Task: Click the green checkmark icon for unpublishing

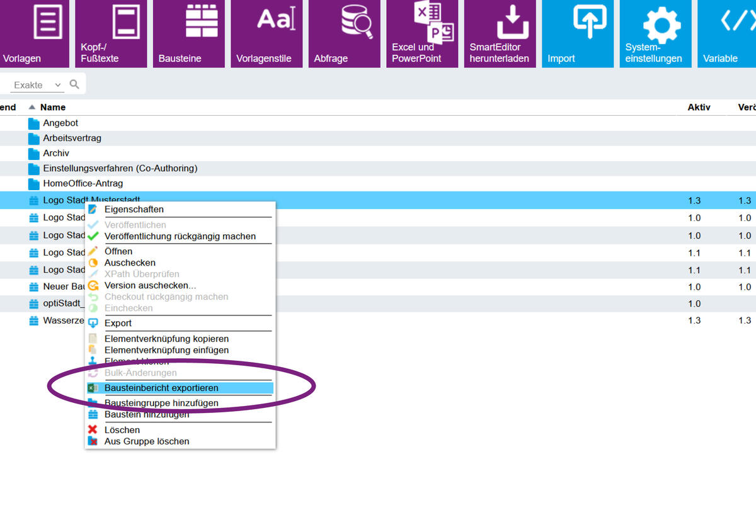Action: (x=93, y=236)
